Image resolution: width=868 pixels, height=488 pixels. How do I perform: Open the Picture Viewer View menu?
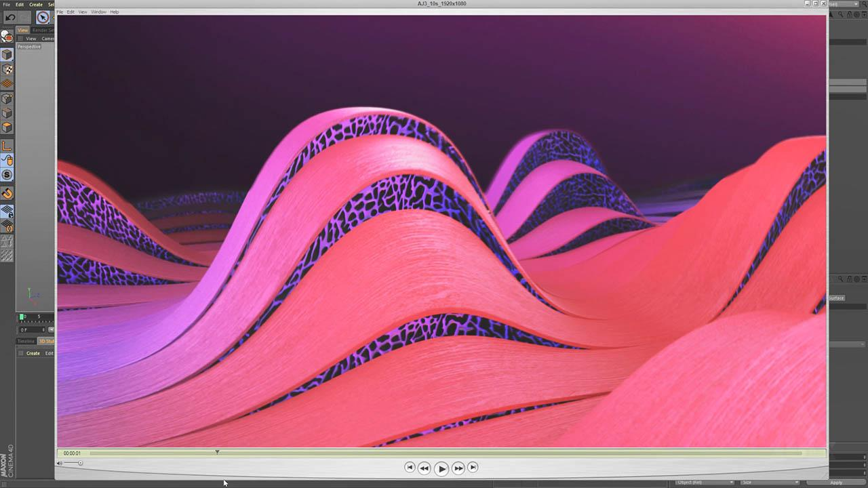(x=83, y=12)
